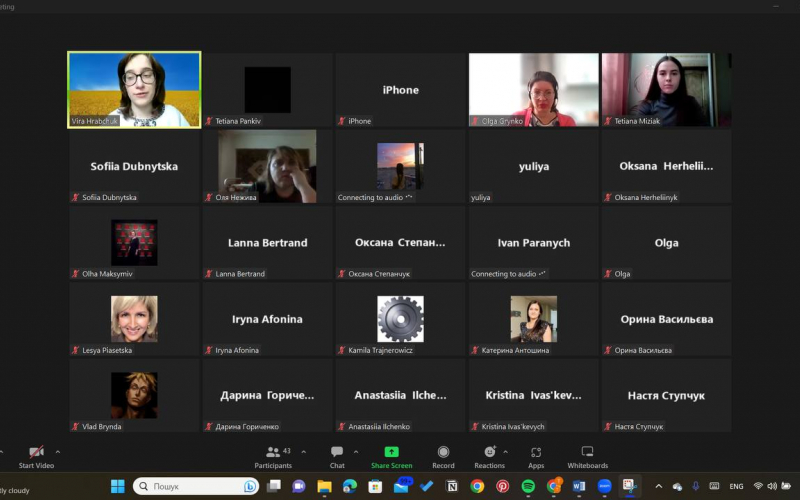Open Zoom Apps
800x500 pixels.
click(x=536, y=457)
